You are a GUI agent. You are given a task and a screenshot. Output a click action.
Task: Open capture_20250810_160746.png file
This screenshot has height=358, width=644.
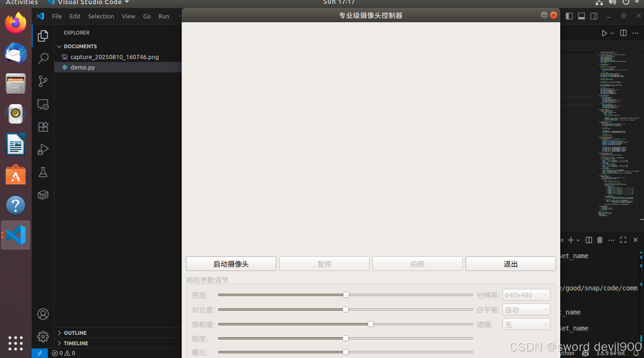pyautogui.click(x=118, y=57)
